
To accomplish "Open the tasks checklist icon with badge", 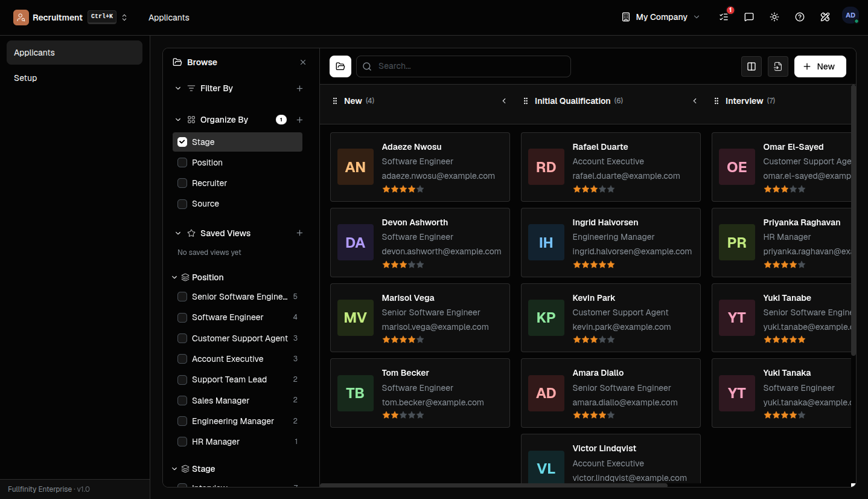I will [x=724, y=17].
